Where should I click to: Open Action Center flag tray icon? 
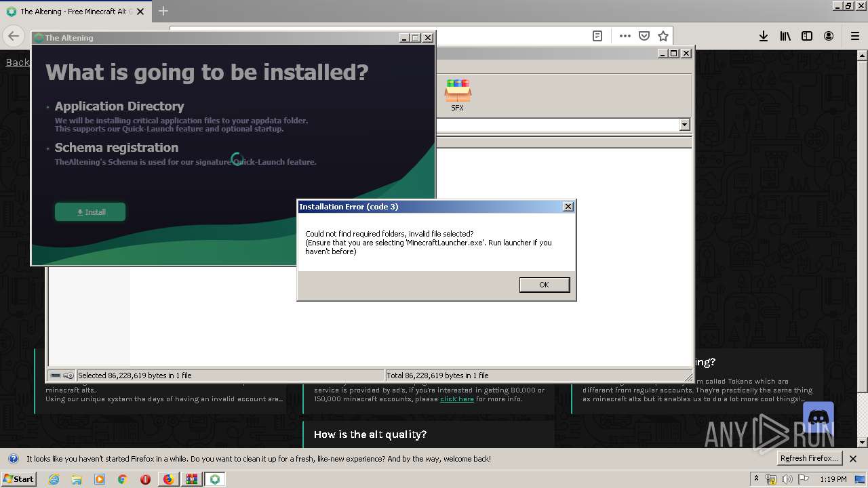pyautogui.click(x=804, y=479)
